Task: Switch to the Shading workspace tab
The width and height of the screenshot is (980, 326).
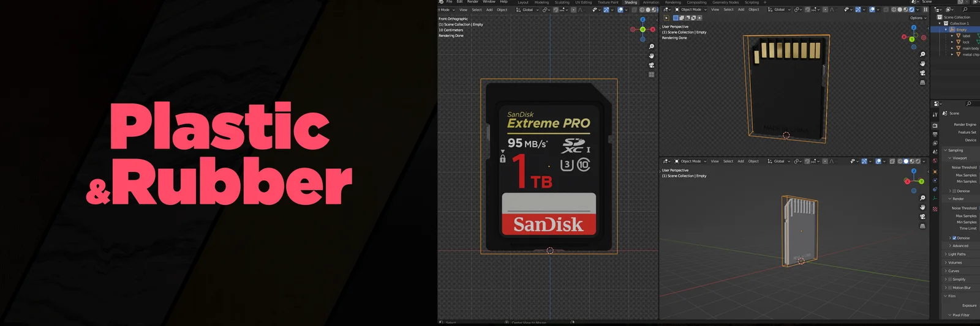Action: pos(631,2)
